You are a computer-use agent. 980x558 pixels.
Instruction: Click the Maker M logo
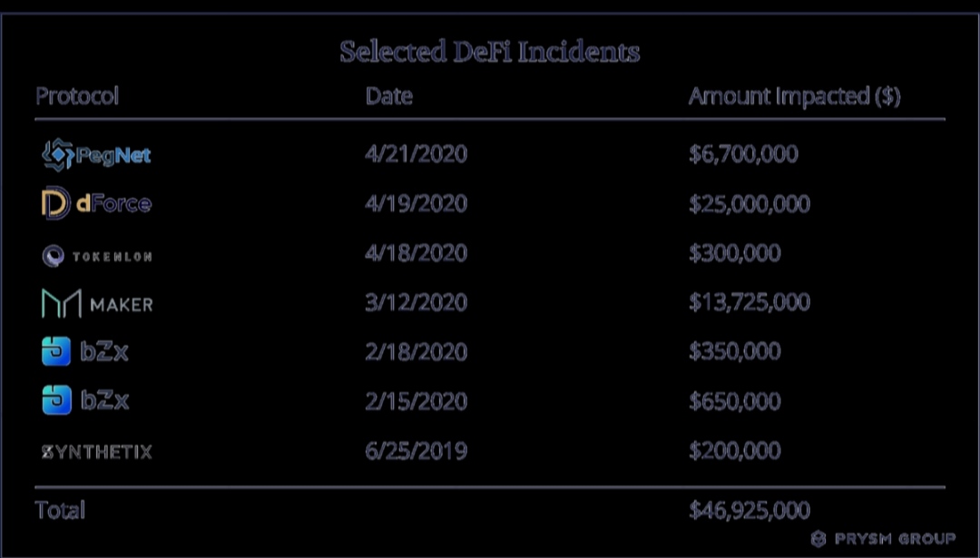click(x=62, y=304)
